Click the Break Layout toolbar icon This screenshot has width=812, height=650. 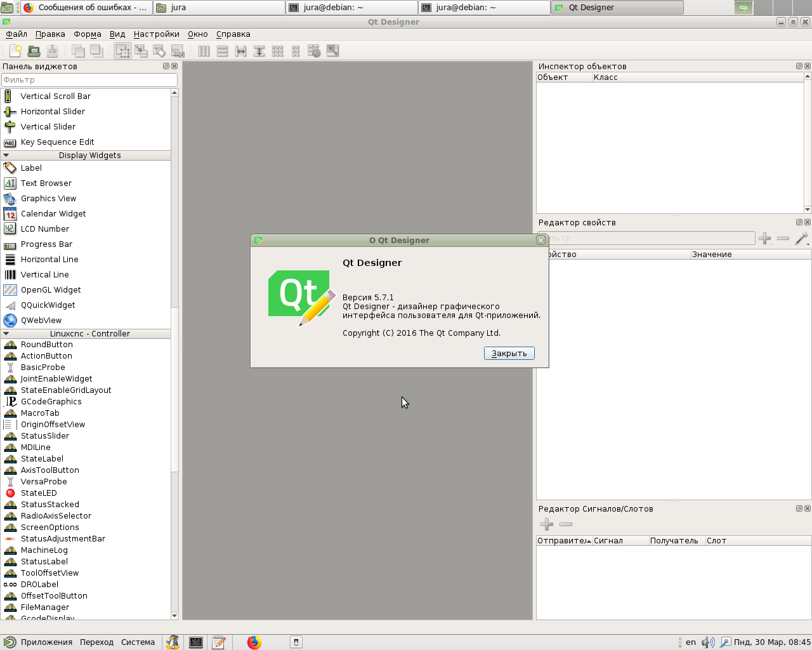pos(314,51)
